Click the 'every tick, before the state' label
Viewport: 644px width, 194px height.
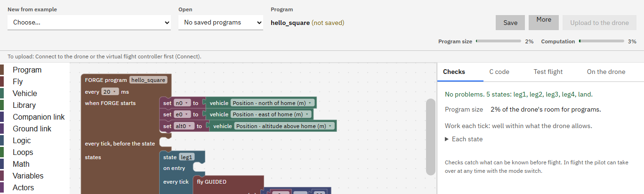120,144
